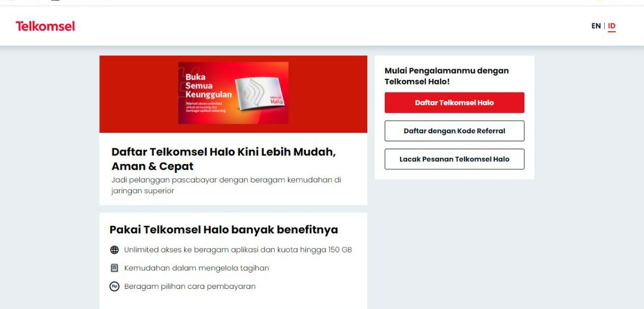Choose Daftar dengan Kode Referral

(x=454, y=131)
